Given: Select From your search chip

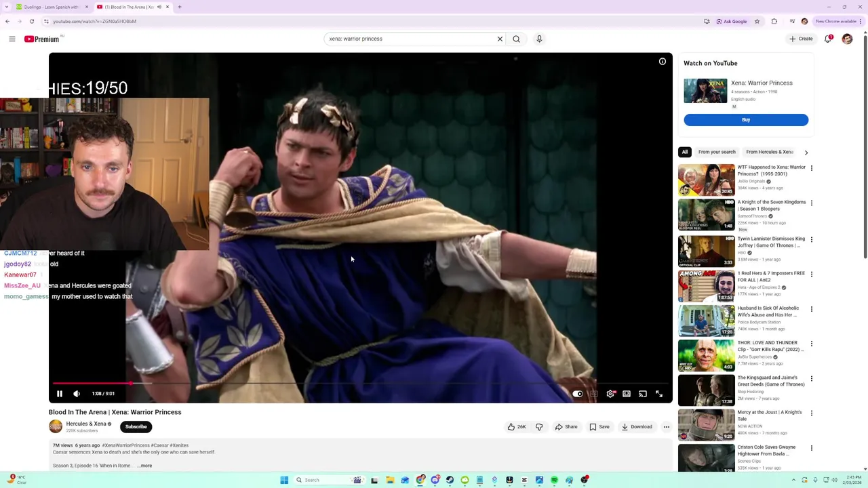Looking at the screenshot, I should [717, 152].
